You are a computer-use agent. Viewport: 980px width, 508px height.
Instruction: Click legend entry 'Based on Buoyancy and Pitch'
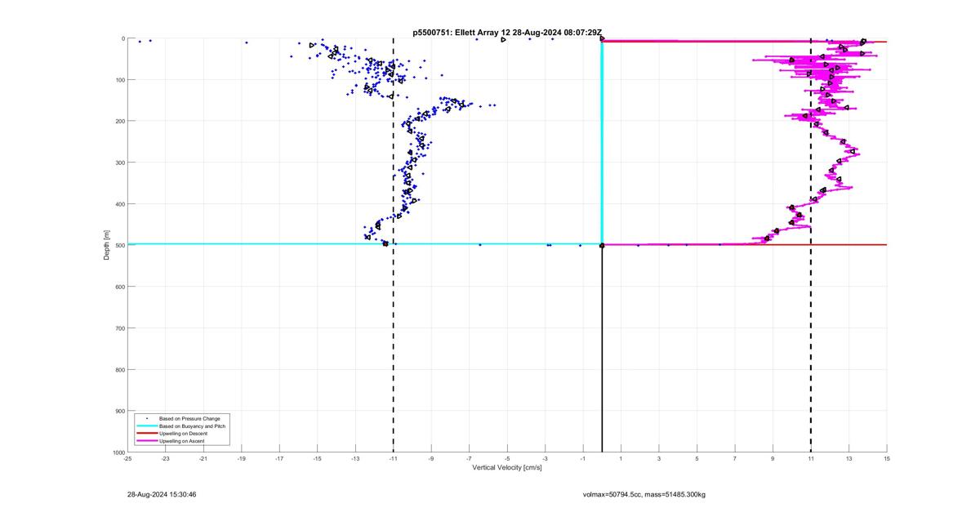193,426
